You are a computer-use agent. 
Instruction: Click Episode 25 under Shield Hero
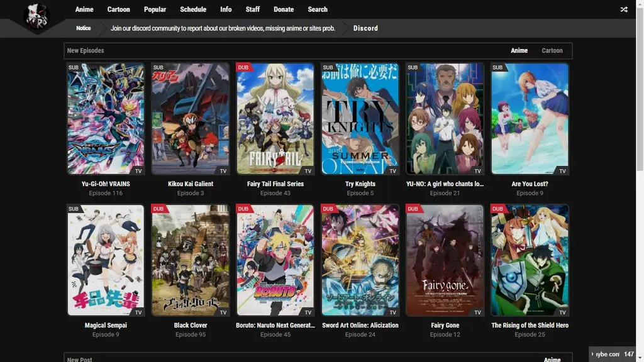tap(530, 334)
